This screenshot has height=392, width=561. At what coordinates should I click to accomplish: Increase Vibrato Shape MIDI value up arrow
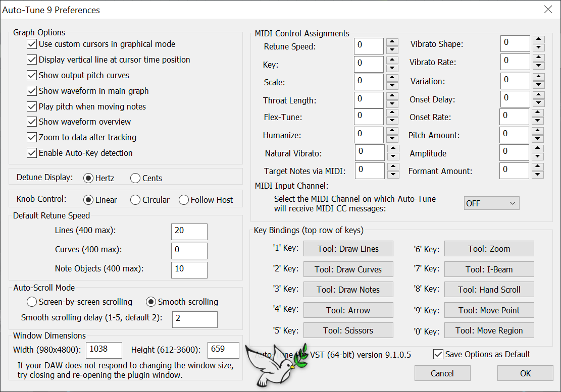(x=538, y=40)
